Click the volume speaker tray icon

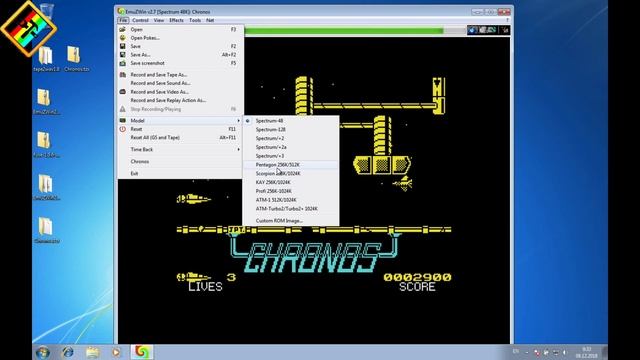tap(565, 352)
